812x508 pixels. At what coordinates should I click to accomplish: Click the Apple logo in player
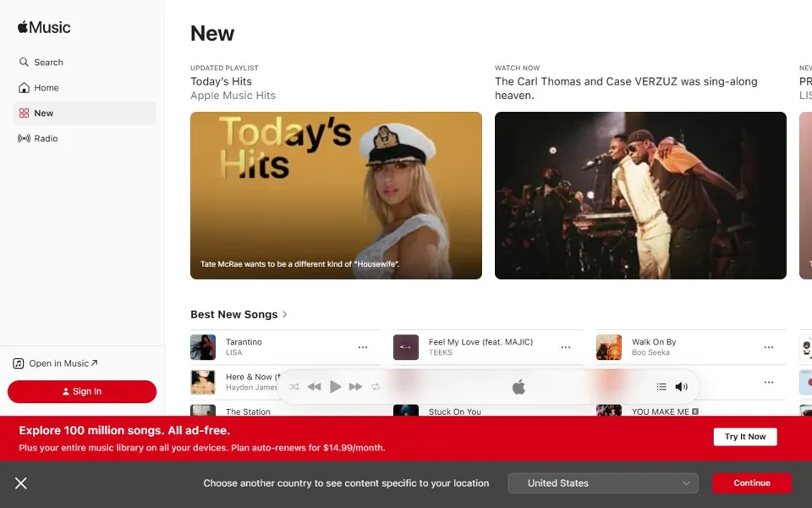point(518,387)
